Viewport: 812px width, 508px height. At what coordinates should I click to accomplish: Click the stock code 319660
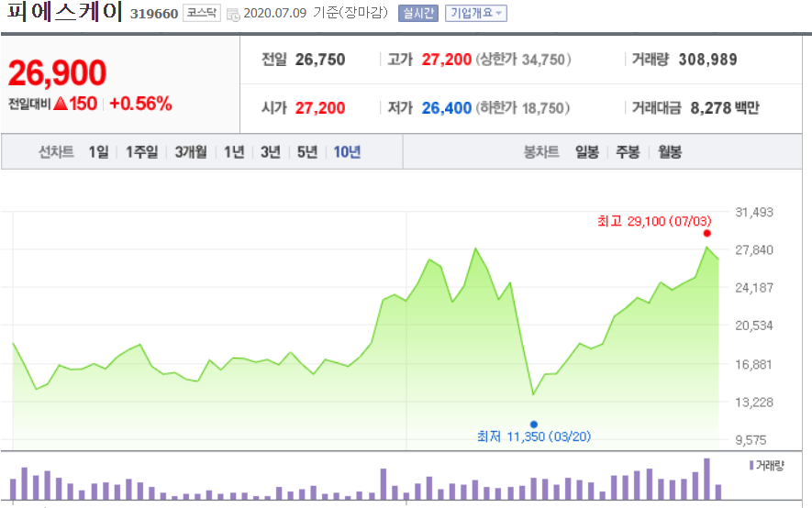(154, 14)
